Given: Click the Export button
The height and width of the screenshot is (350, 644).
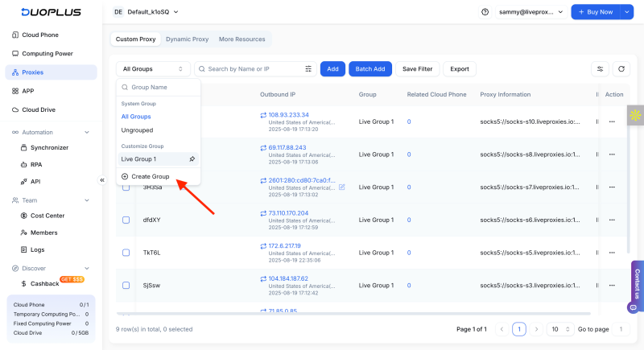Looking at the screenshot, I should point(459,69).
